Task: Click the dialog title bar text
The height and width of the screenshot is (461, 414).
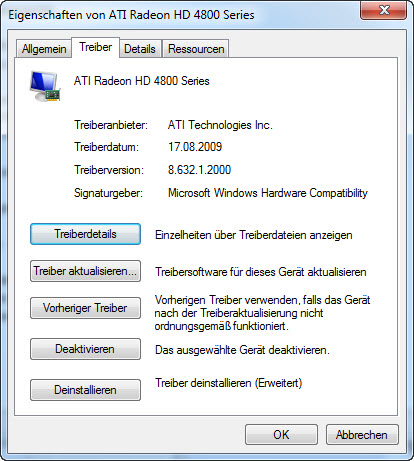Action: [x=131, y=15]
